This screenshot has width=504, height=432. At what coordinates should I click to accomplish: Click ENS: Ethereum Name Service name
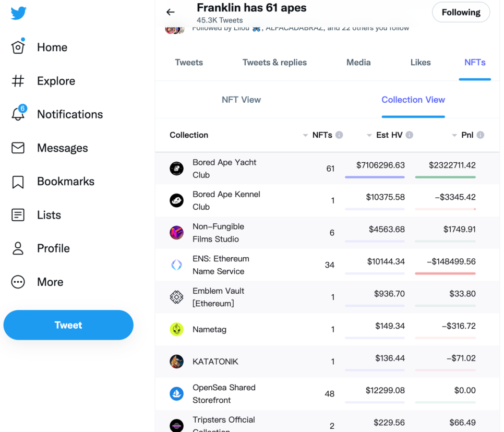221,265
